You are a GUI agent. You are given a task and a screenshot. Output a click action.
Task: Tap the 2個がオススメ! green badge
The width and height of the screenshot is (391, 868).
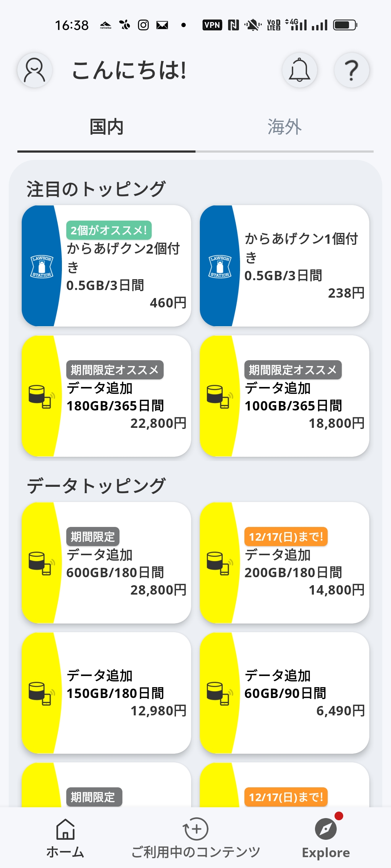tap(109, 230)
